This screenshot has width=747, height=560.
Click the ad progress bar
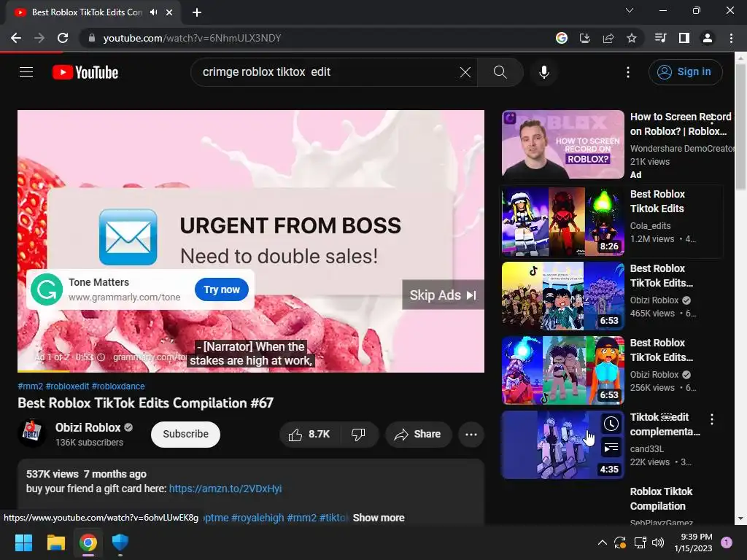pos(251,371)
